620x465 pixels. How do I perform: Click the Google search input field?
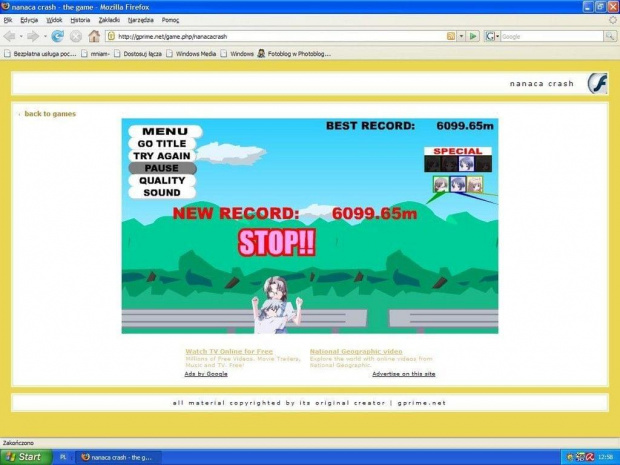[x=552, y=36]
